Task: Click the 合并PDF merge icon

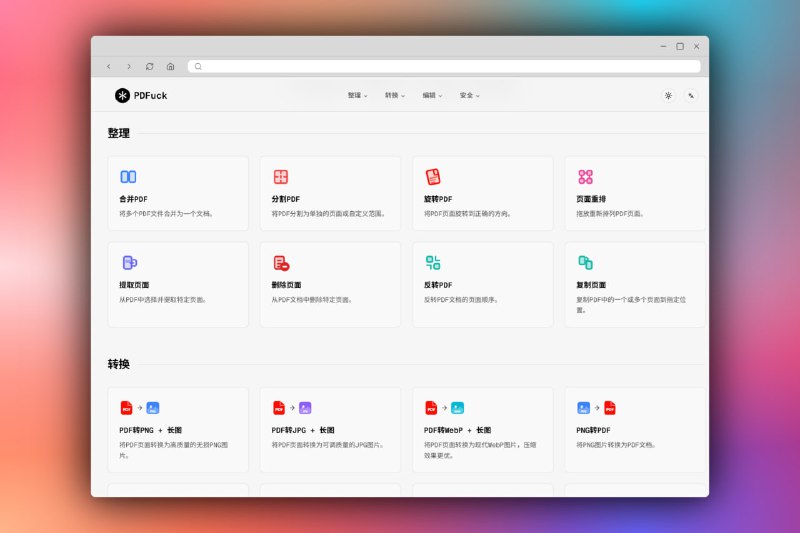Action: 128,176
